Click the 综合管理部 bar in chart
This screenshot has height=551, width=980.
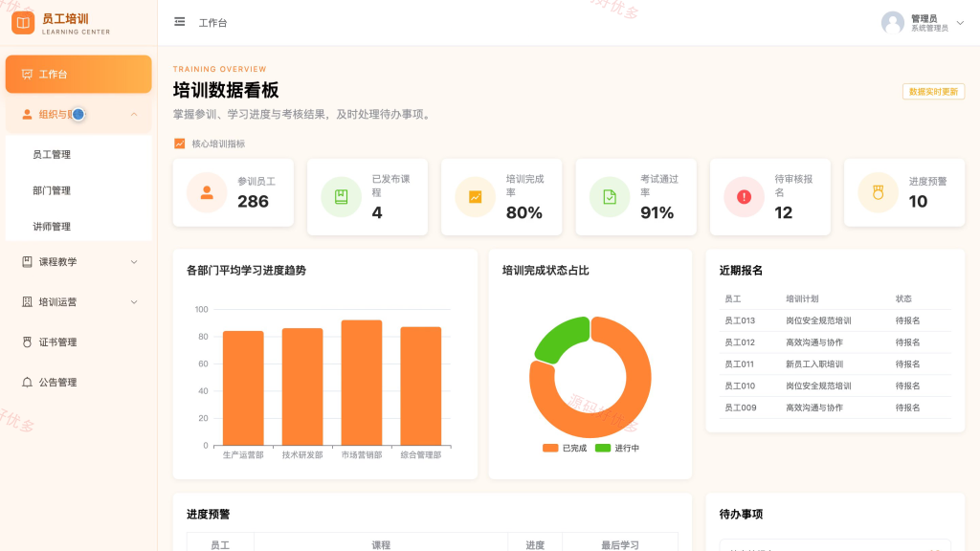421,386
